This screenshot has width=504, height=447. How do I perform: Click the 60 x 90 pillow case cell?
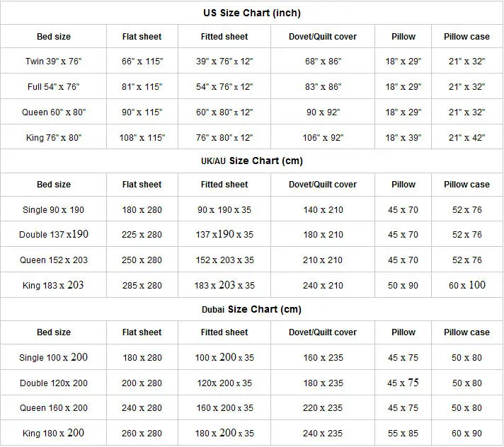tap(466, 434)
